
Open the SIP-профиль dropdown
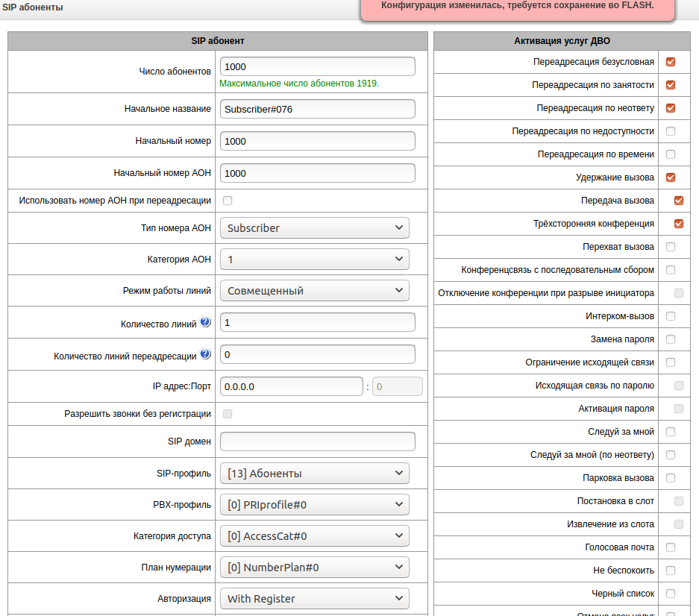pyautogui.click(x=315, y=473)
